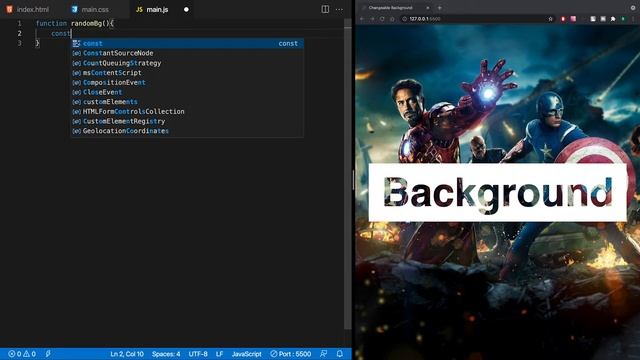Image resolution: width=640 pixels, height=360 pixels.
Task: Open a new browser tab
Action: click(x=440, y=8)
